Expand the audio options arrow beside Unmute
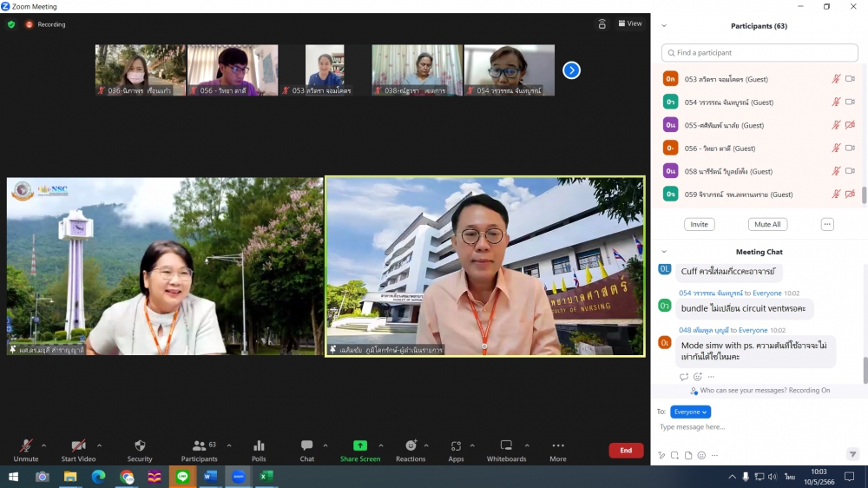The image size is (868, 488). (44, 445)
